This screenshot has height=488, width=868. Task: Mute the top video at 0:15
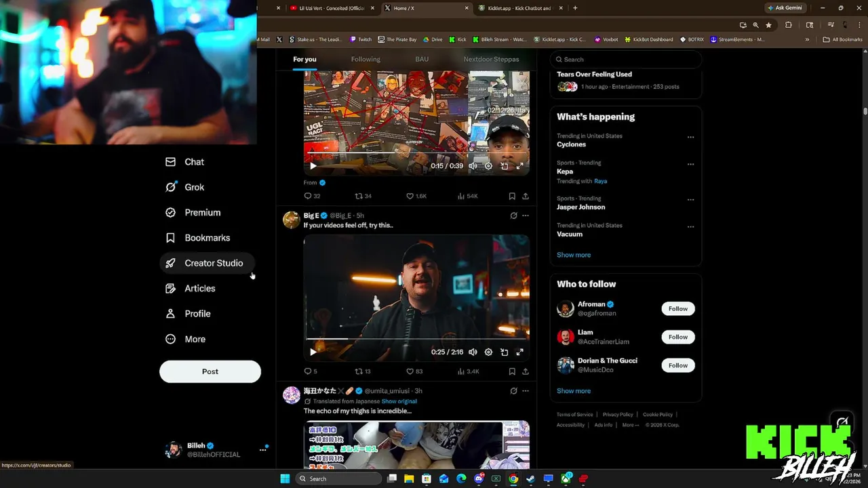(x=473, y=166)
